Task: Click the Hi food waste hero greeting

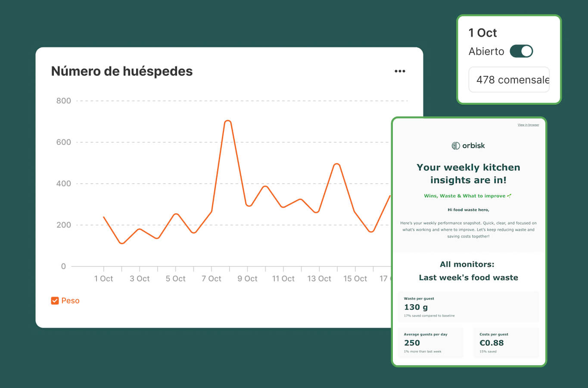Action: (468, 210)
